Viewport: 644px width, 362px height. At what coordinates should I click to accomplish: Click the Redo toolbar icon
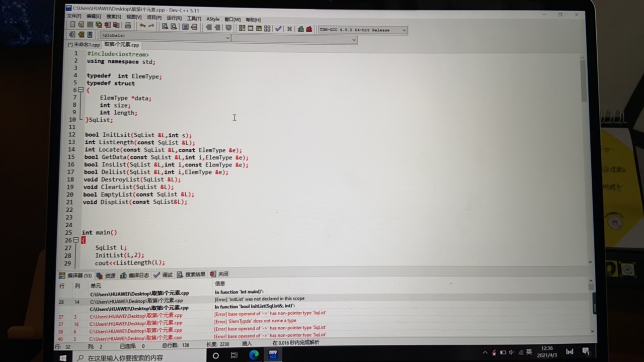pos(151,25)
